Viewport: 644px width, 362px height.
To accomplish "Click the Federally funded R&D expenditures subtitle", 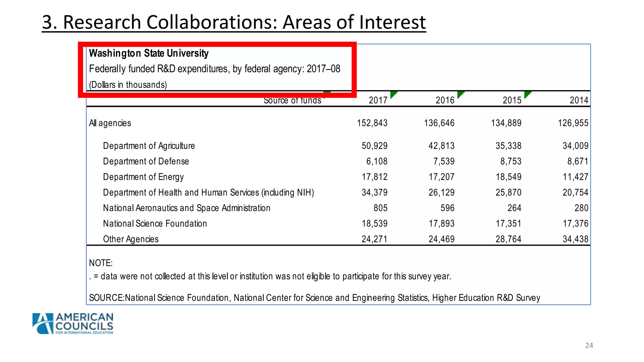I will tap(215, 69).
